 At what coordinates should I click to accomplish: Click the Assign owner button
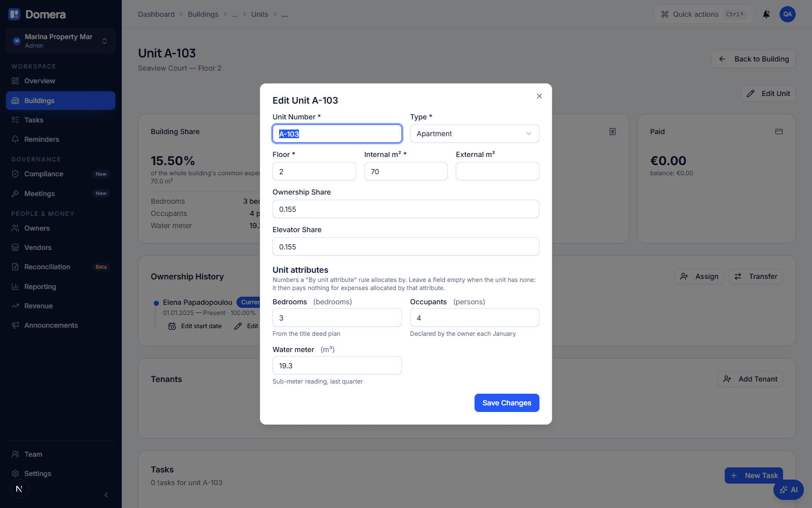(699, 276)
